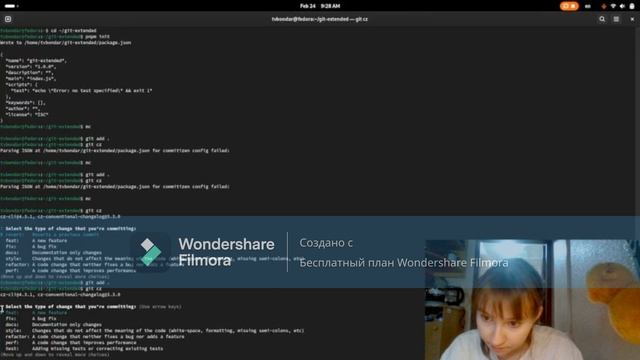Open the terminal search magnifier icon
640x360 pixels.
tap(602, 19)
